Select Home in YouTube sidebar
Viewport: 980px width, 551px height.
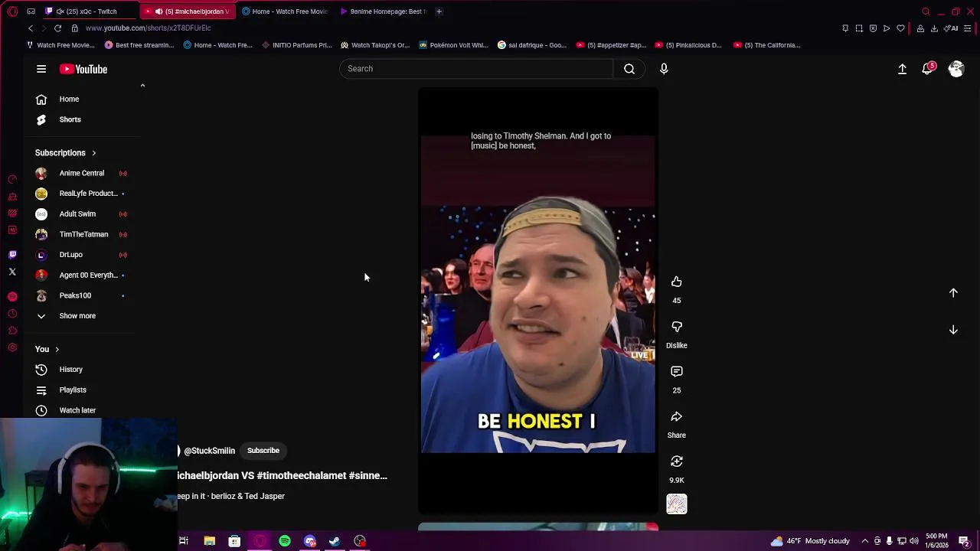(x=69, y=99)
